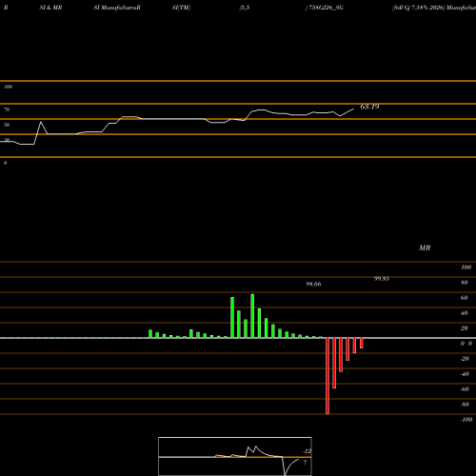476x476 pixels.
Task: Click the MR axis label 80
Action: (465, 283)
